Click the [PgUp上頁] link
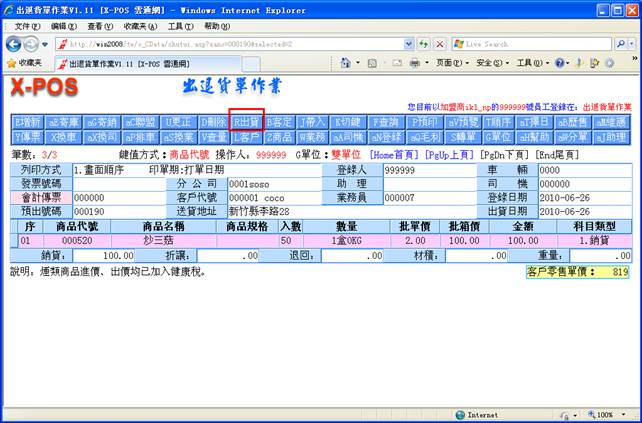Screen dimensions: 642x423 [x=449, y=156]
